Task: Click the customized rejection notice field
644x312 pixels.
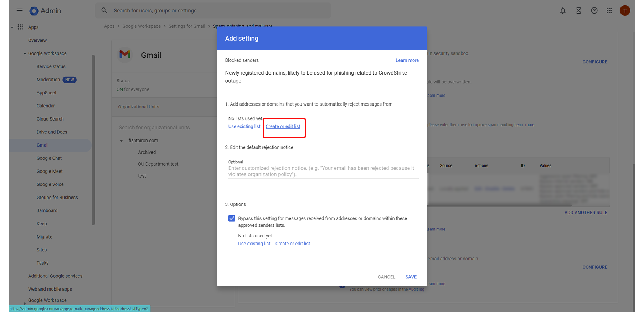Action: point(323,171)
